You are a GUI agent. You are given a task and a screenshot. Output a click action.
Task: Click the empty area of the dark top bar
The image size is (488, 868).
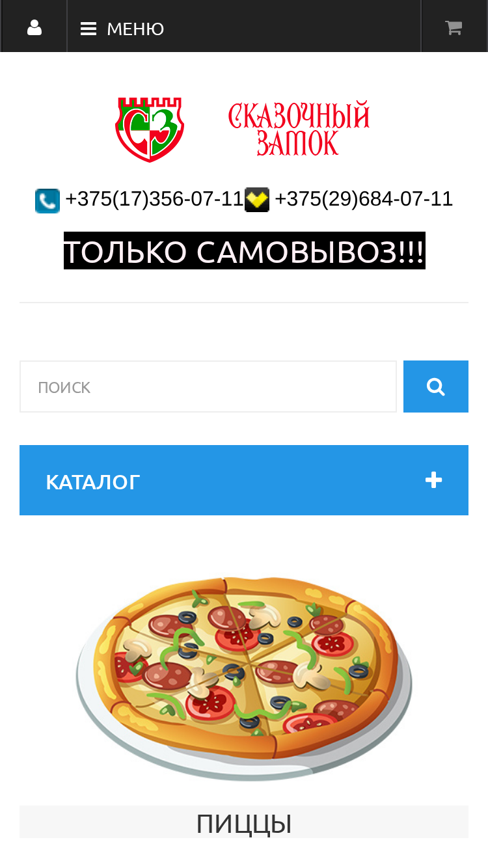click(293, 26)
